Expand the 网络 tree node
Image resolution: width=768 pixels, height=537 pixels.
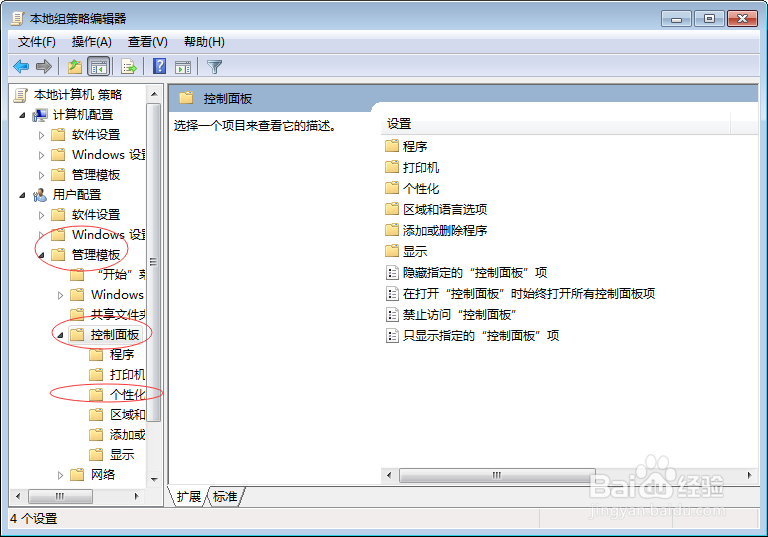coord(60,475)
